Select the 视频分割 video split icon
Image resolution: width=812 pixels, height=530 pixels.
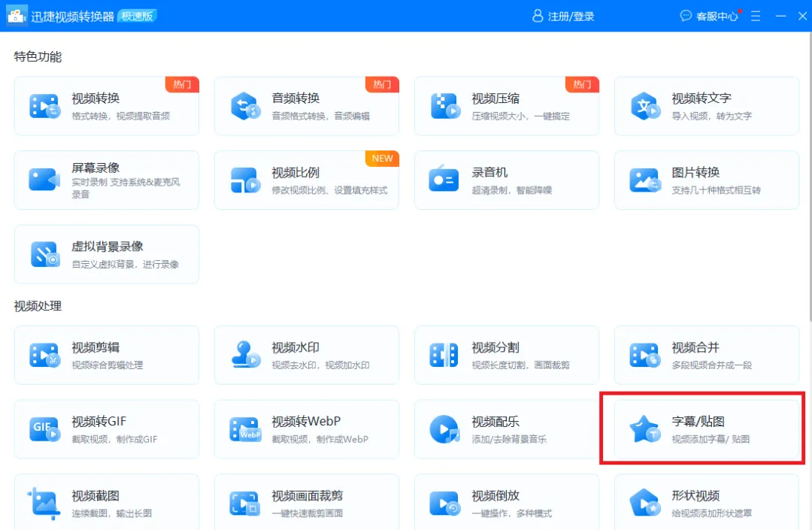pos(444,355)
